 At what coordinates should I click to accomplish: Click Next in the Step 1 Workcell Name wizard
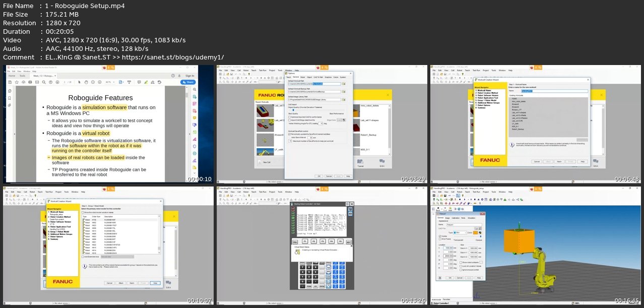pos(560,161)
